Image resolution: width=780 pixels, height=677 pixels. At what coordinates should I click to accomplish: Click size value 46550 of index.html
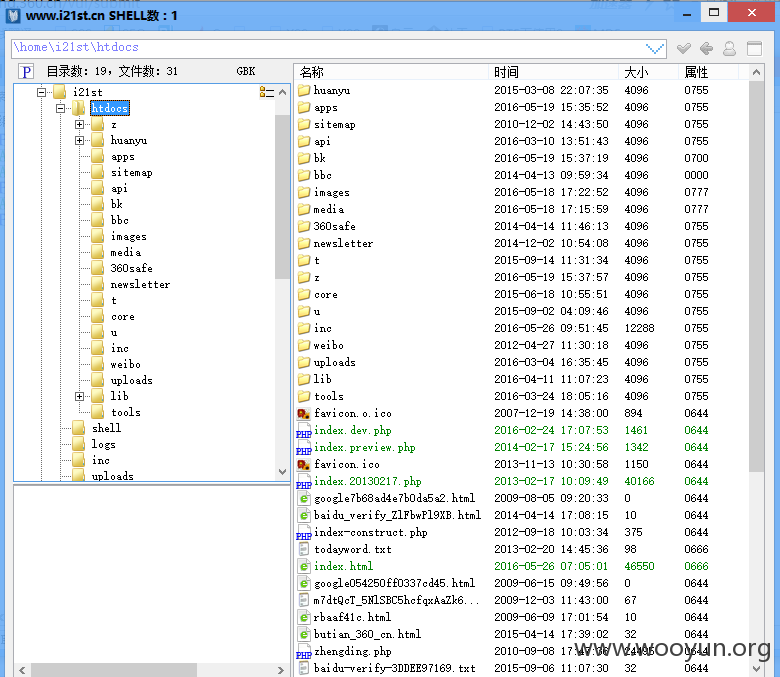click(x=640, y=566)
